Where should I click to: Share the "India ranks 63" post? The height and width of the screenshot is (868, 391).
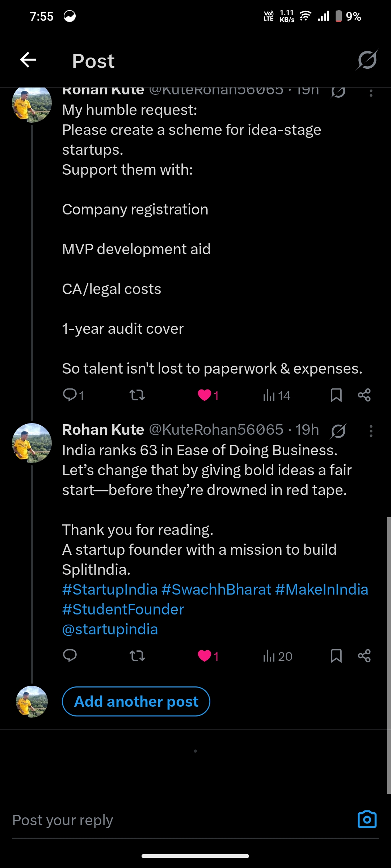click(x=364, y=656)
